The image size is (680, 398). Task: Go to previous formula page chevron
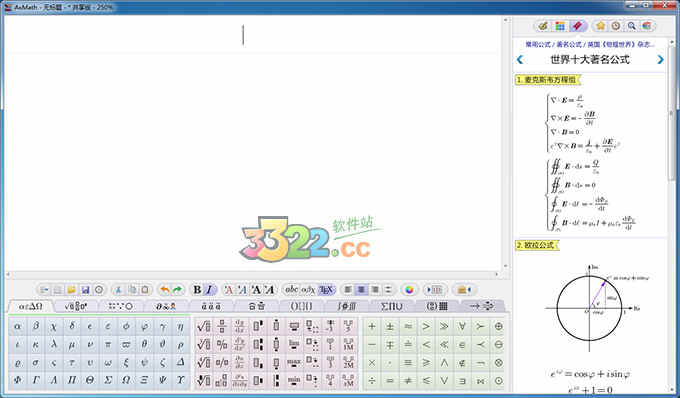click(520, 60)
